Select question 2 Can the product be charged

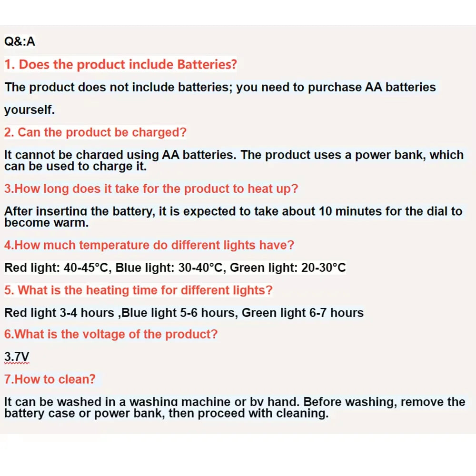pyautogui.click(x=95, y=132)
